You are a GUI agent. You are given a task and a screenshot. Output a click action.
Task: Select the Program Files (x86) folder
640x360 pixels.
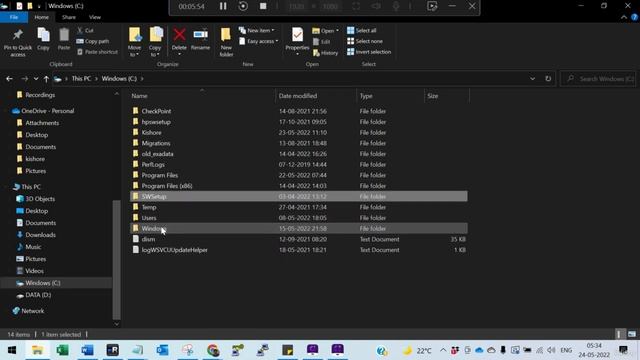(299, 186)
